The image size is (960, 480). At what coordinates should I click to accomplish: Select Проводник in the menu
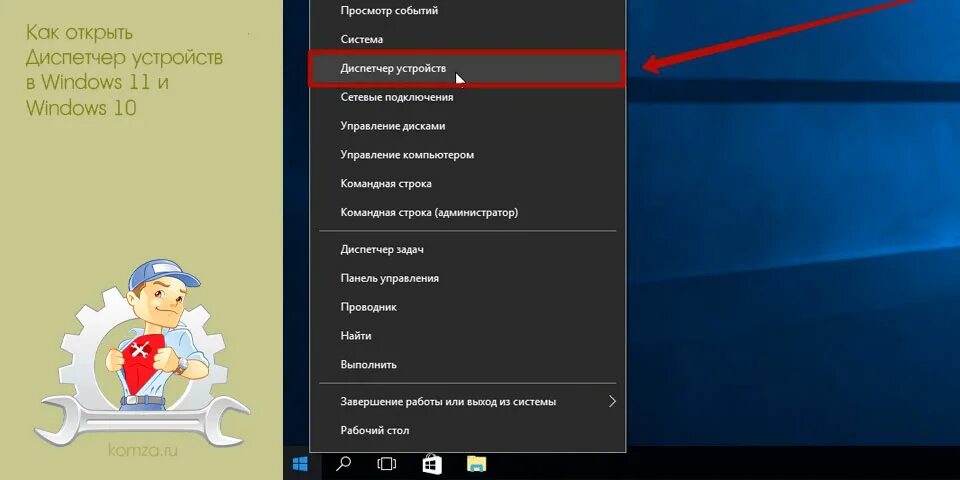click(x=468, y=307)
